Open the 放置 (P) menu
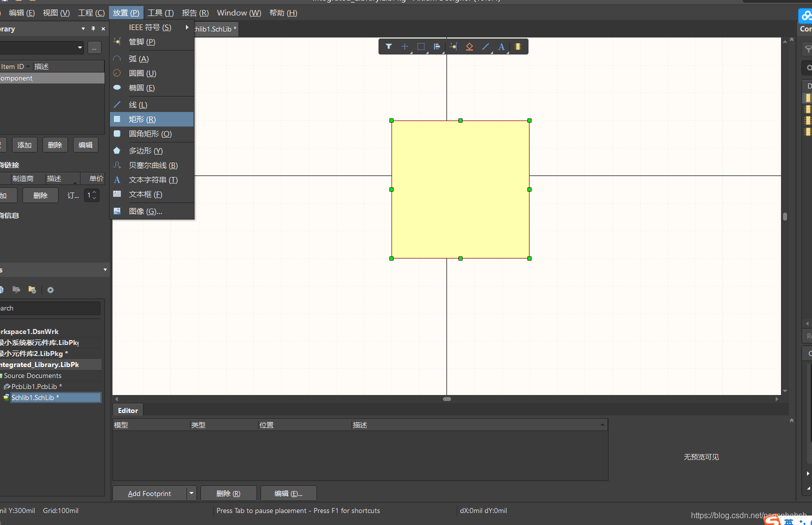The width and height of the screenshot is (812, 525). (x=126, y=12)
